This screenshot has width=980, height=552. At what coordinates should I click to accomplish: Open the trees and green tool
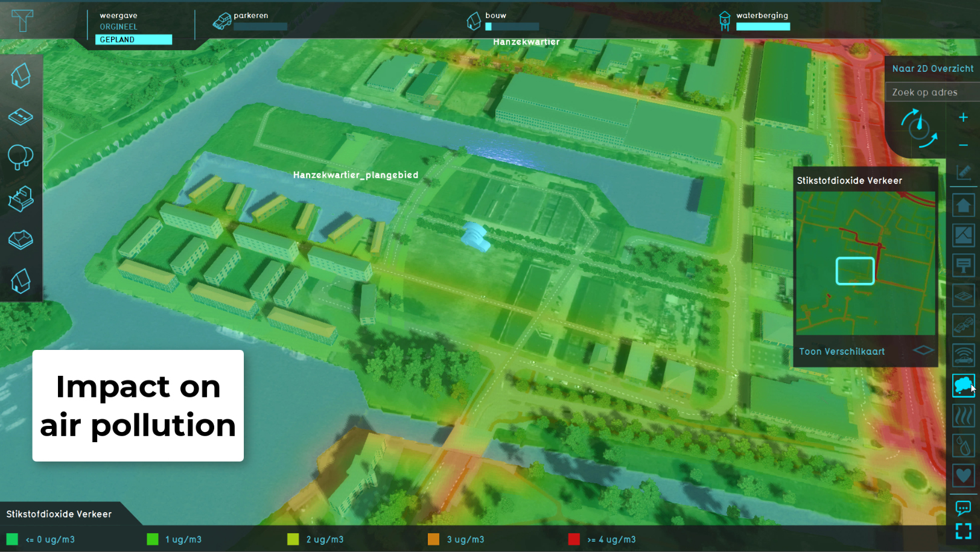[21, 157]
